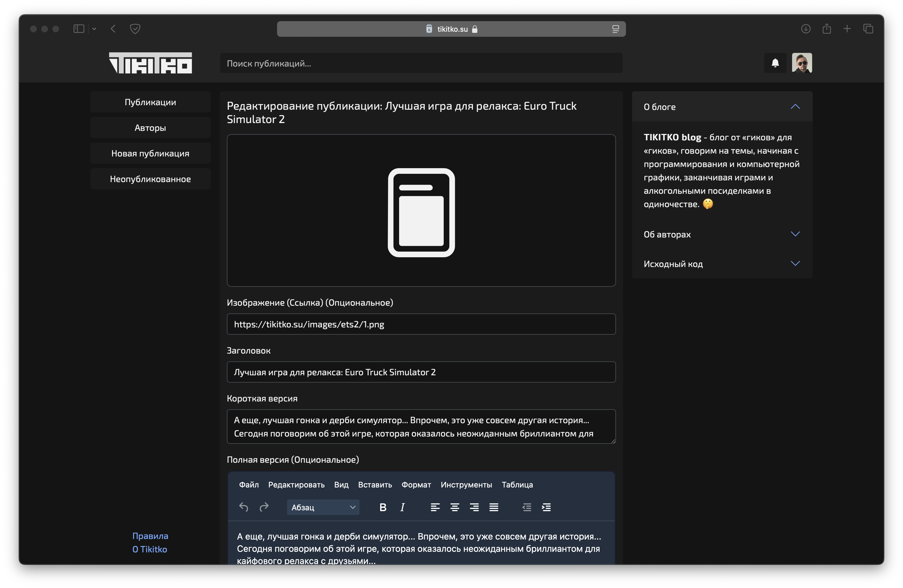The height and width of the screenshot is (588, 903).
Task: Open the Вставить menu in editor
Action: coord(375,484)
